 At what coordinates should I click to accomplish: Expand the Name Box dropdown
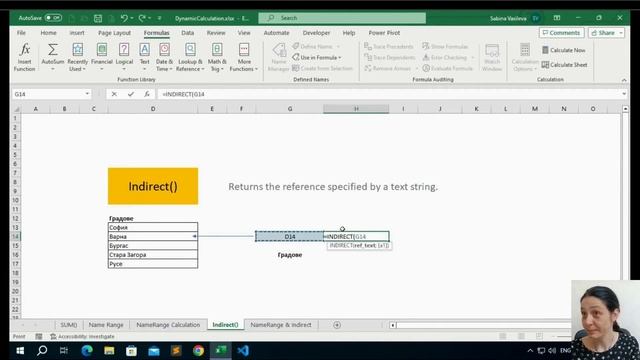pyautogui.click(x=87, y=94)
